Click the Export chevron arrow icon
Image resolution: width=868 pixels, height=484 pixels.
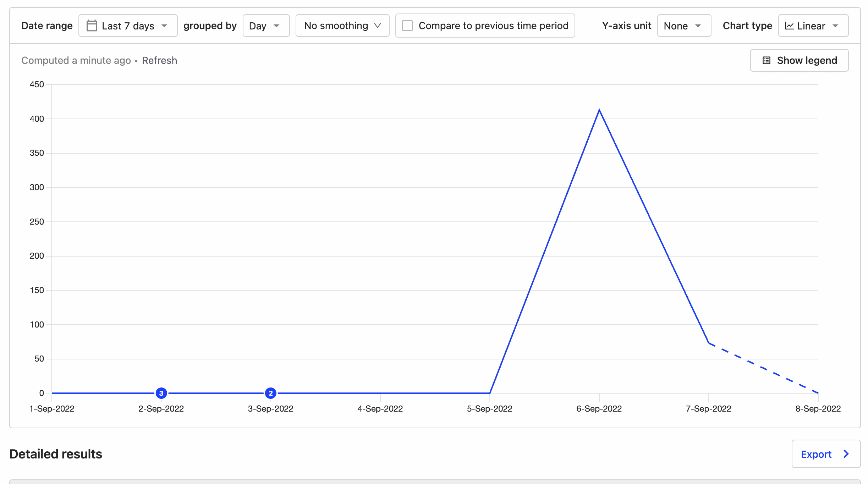click(x=846, y=454)
